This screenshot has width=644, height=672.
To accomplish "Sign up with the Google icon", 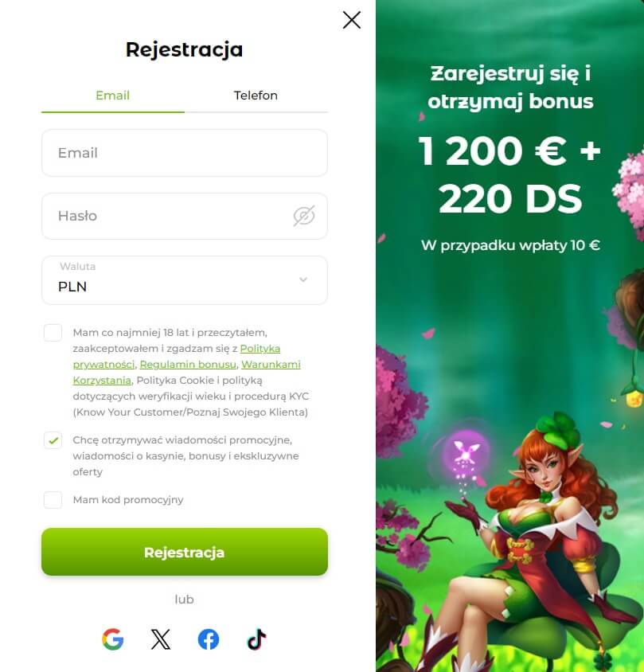I will tap(113, 639).
